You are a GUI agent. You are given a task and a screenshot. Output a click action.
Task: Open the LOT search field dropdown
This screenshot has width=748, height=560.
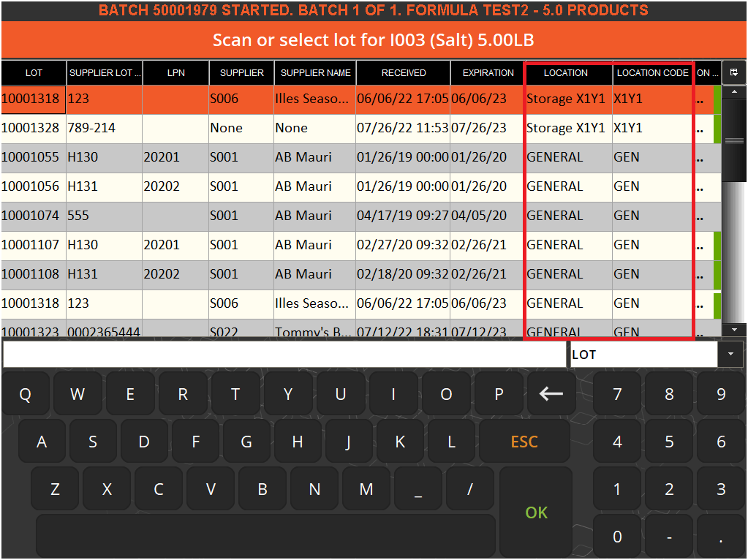coord(730,355)
